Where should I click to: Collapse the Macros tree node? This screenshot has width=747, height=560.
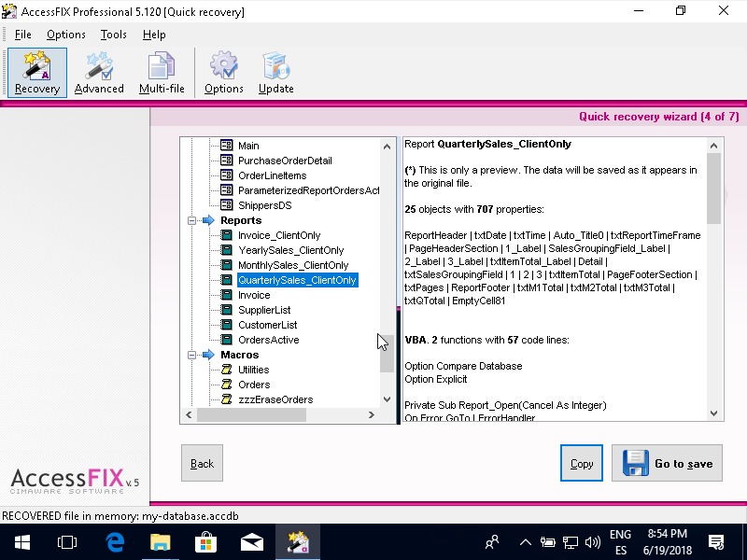point(191,355)
